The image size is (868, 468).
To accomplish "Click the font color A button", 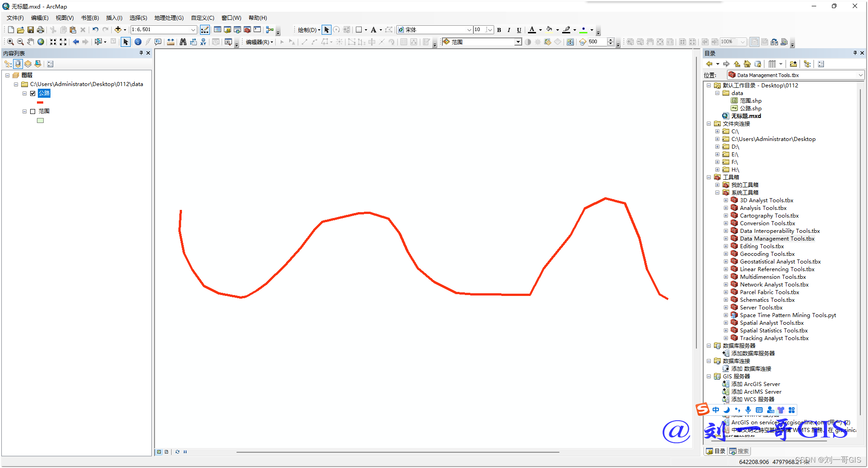I will [x=532, y=30].
